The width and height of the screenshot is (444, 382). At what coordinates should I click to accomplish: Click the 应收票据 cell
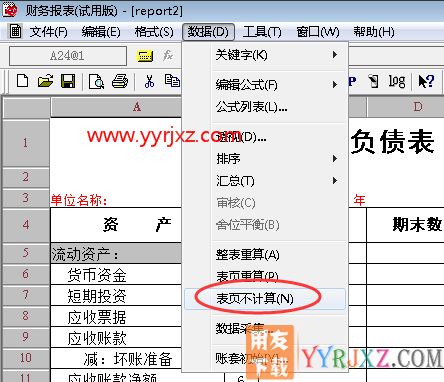[116, 316]
